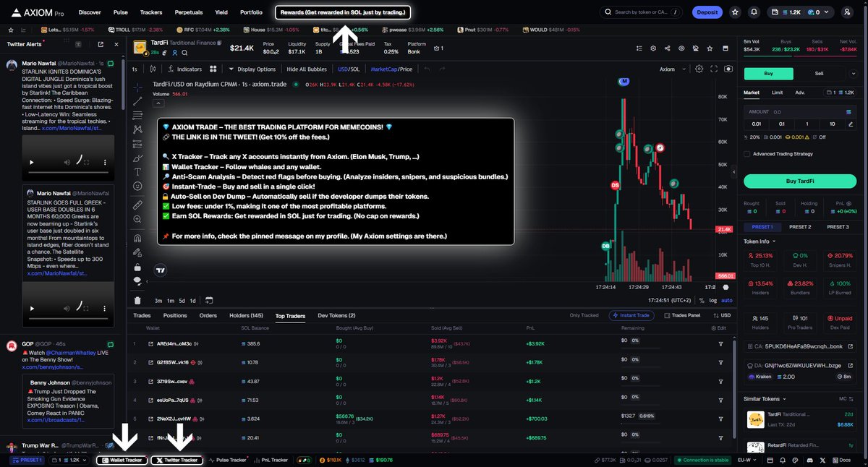Go to the Perpetuals page
868x467 pixels.
click(189, 12)
